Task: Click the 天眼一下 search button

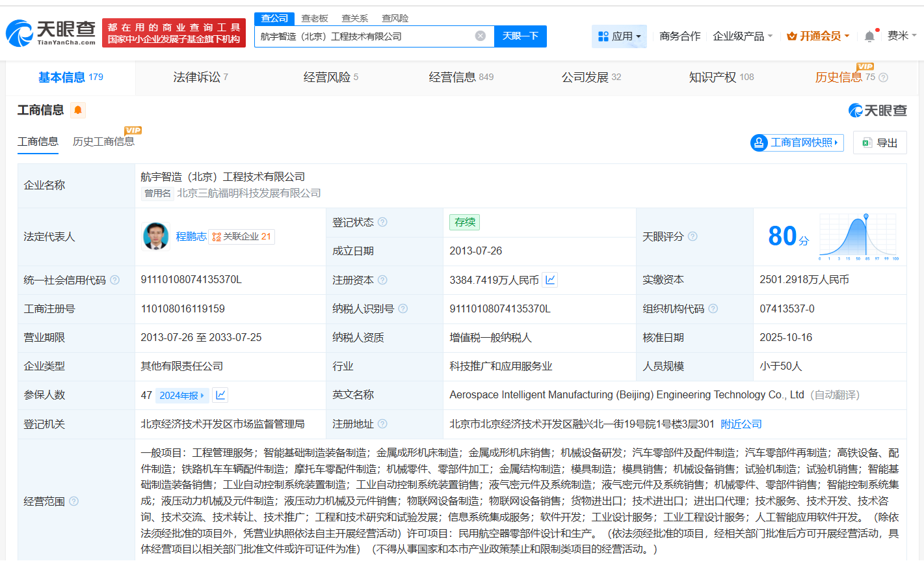Action: (x=520, y=36)
